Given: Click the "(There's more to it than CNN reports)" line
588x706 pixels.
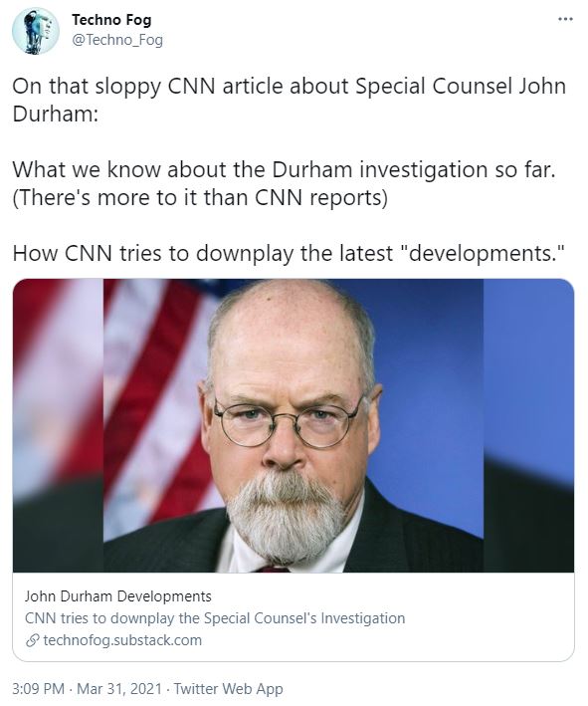Looking at the screenshot, I should click(200, 198).
